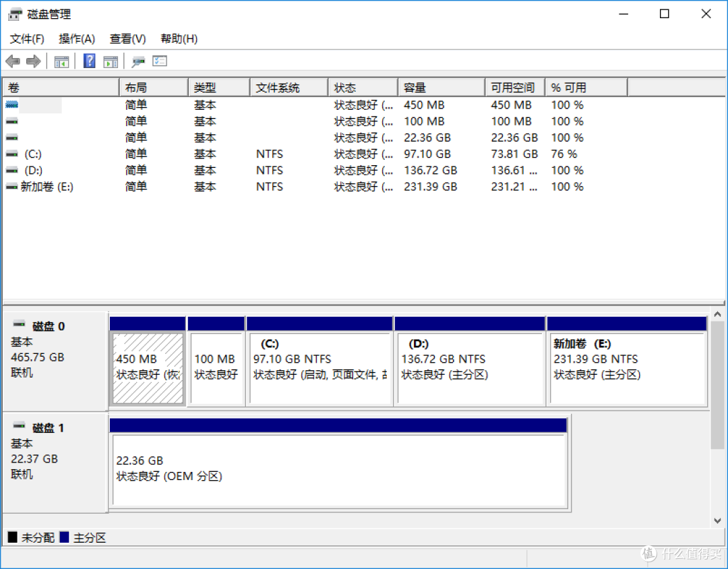The image size is (728, 569).
Task: Open the 查看(V) menu
Action: pos(127,38)
